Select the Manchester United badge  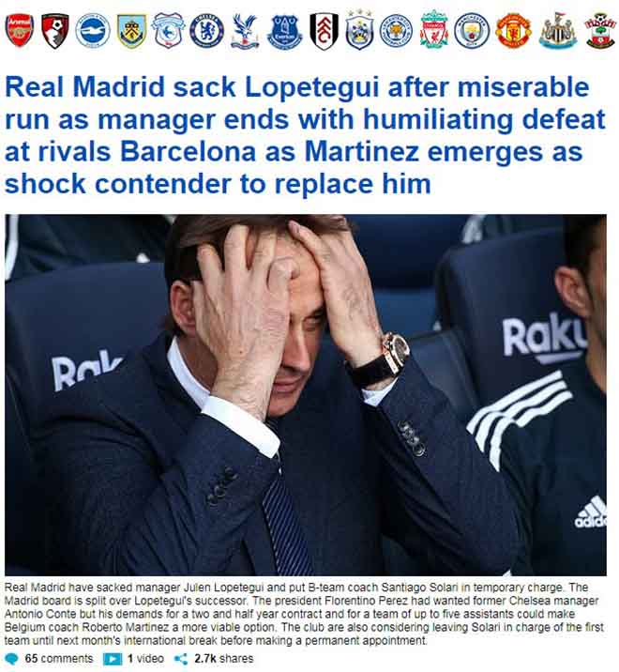point(514,31)
